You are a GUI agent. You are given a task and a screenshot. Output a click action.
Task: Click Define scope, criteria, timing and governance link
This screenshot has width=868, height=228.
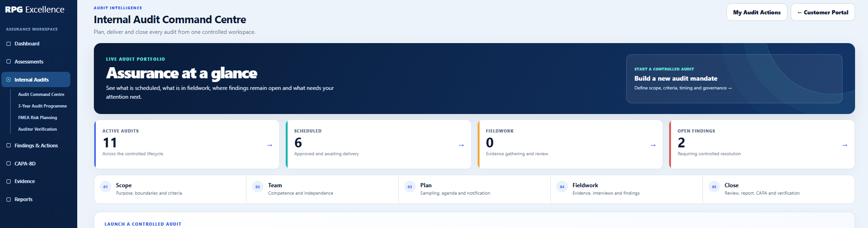coord(683,88)
